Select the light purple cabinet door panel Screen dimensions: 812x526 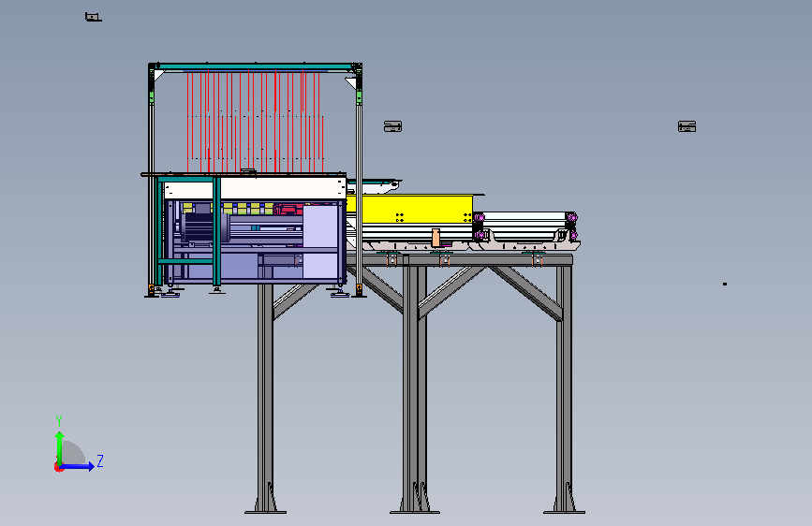pyautogui.click(x=321, y=242)
